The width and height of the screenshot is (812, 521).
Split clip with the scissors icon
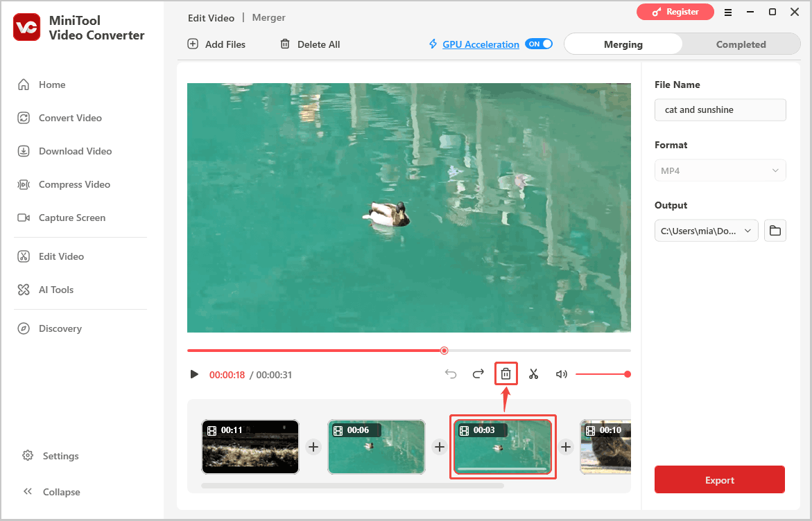pos(533,374)
